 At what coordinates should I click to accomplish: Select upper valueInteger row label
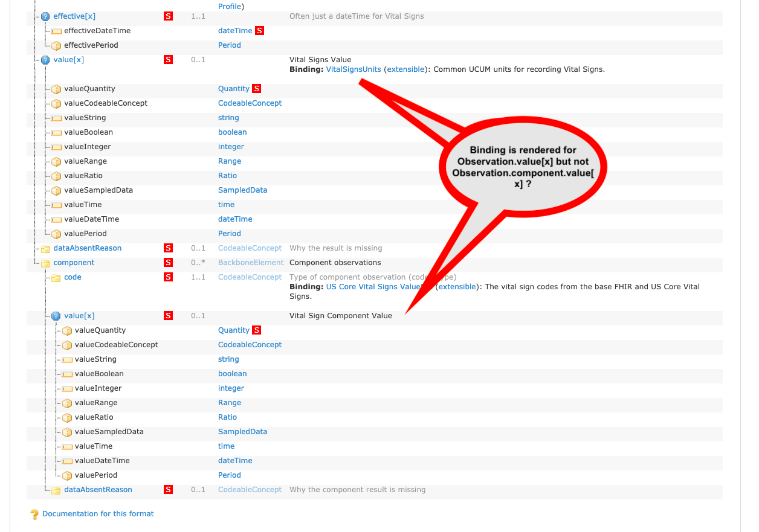pyautogui.click(x=88, y=147)
